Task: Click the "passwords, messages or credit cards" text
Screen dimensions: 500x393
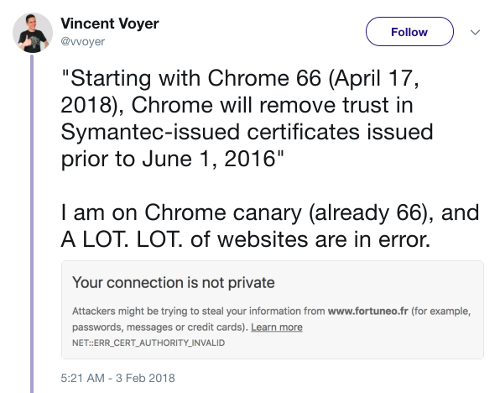Action: (160, 327)
